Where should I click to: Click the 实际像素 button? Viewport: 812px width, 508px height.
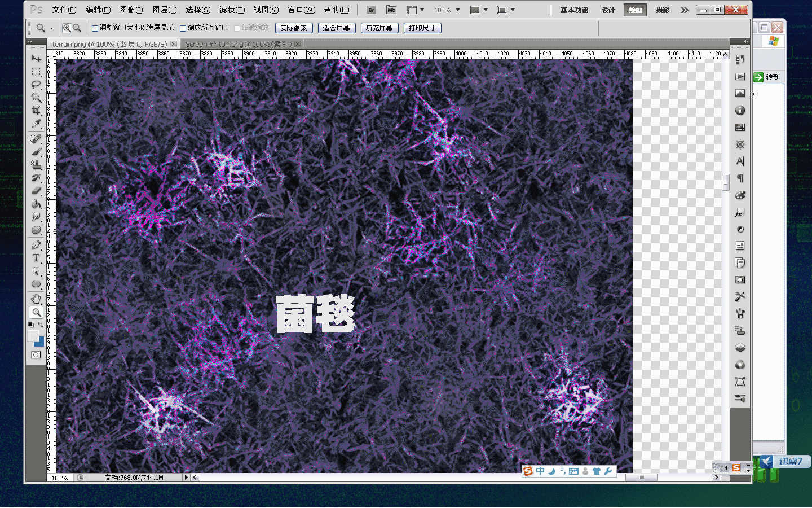click(x=294, y=28)
